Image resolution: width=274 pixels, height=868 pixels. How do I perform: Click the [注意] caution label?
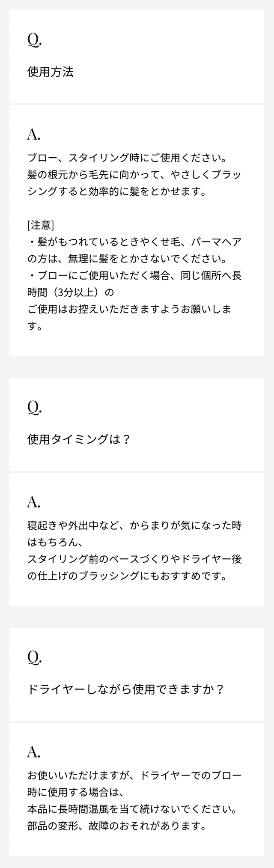[x=40, y=224]
